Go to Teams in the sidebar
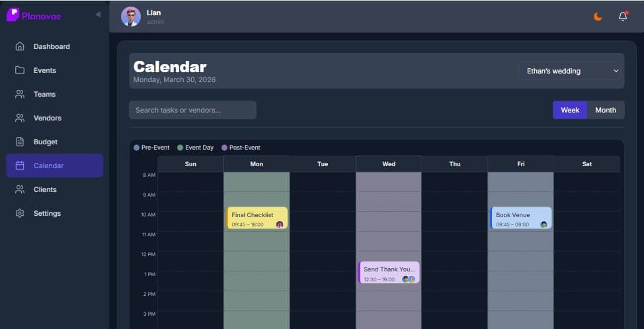Image resolution: width=644 pixels, height=329 pixels. coord(44,94)
